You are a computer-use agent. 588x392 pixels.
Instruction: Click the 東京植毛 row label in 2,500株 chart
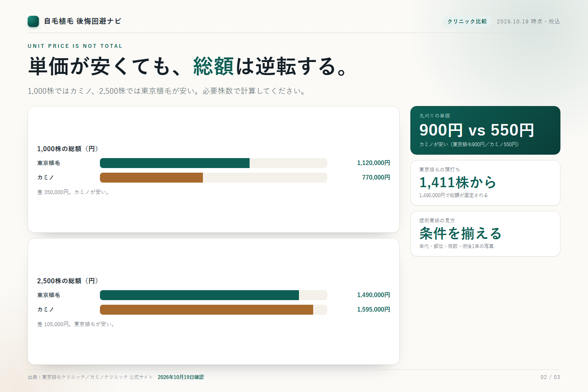[49, 295]
